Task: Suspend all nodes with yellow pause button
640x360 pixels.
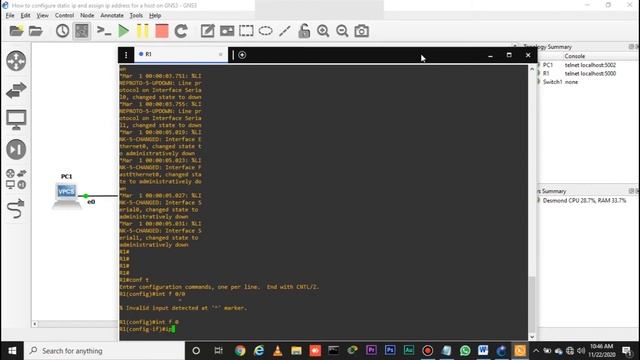Action: (x=142, y=31)
